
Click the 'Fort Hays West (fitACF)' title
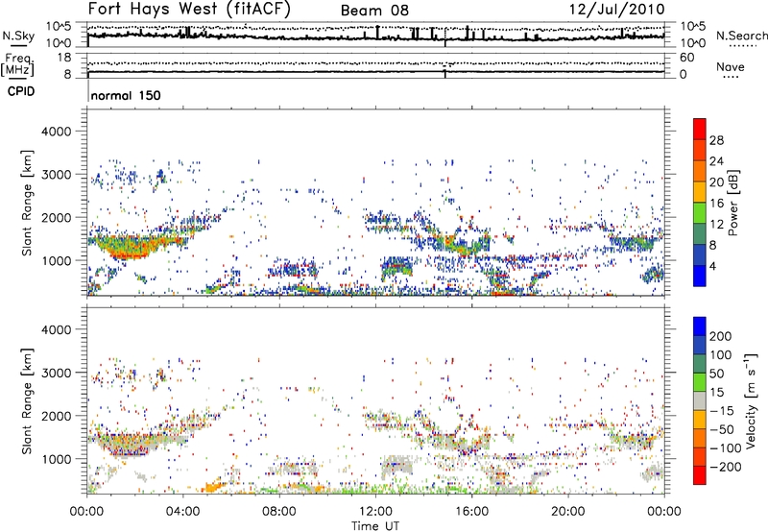(x=189, y=9)
